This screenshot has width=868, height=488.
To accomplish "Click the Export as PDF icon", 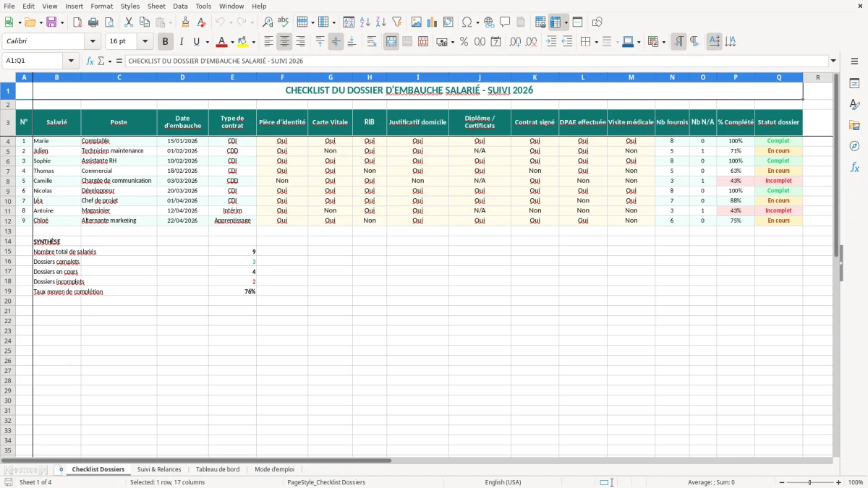I will (x=77, y=22).
